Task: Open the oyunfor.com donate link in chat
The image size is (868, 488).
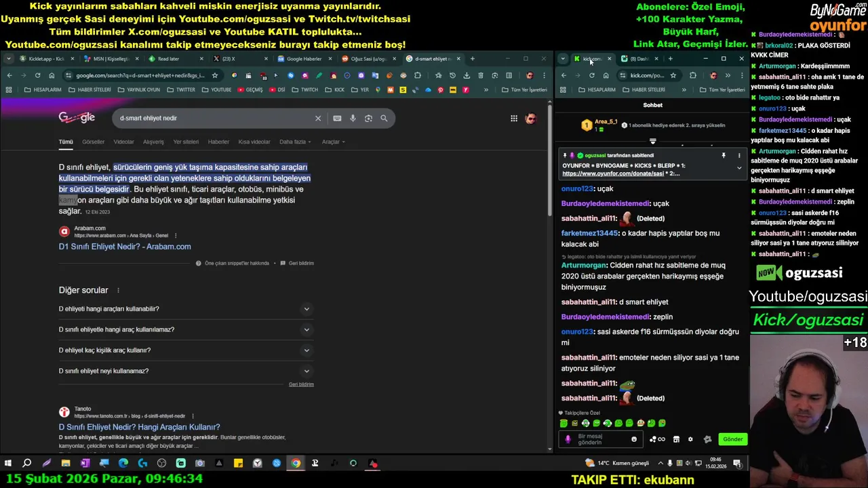Action: tap(613, 174)
